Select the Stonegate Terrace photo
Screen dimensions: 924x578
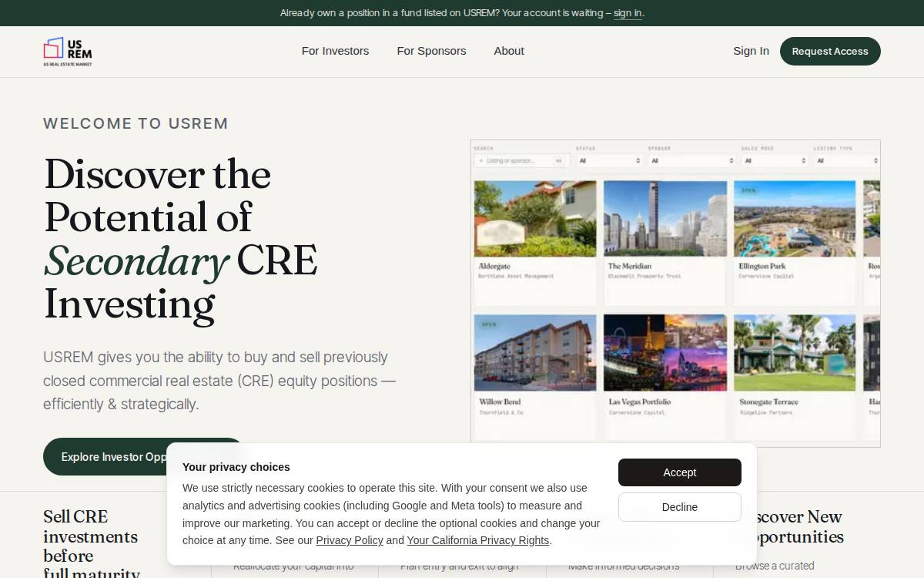(795, 352)
